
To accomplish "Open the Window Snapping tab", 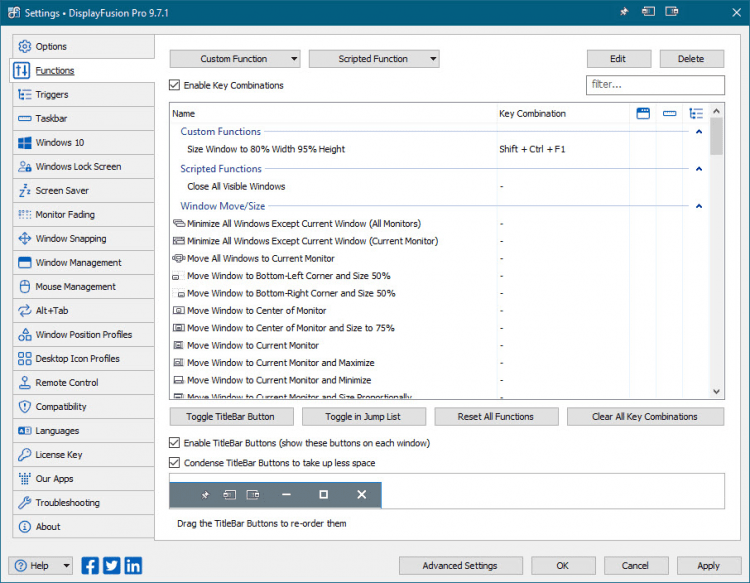I will (x=70, y=239).
